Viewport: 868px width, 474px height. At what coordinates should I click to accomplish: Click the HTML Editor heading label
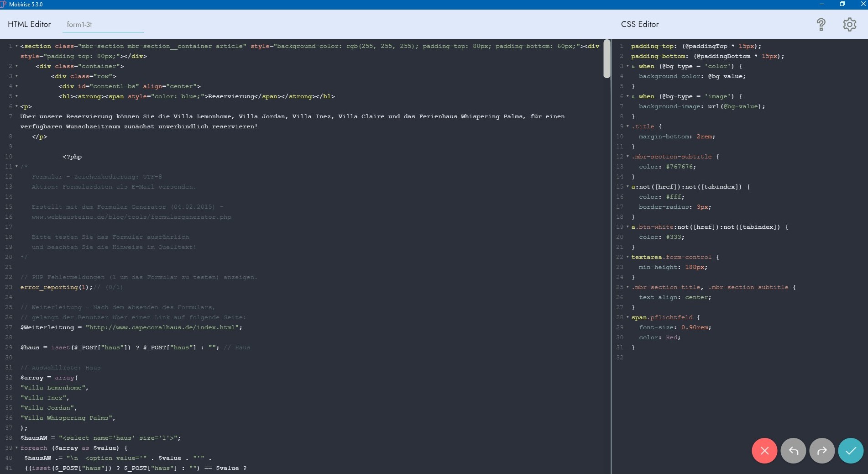(x=29, y=24)
